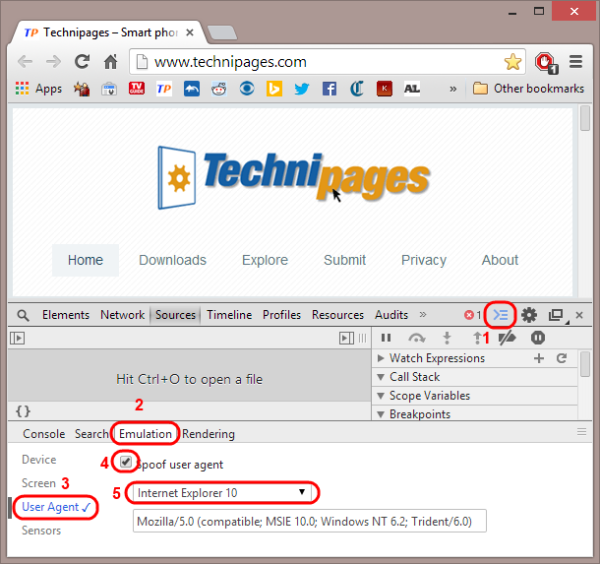Screen dimensions: 600x564
Task: Open the CBS eye bookmark
Action: [x=247, y=89]
